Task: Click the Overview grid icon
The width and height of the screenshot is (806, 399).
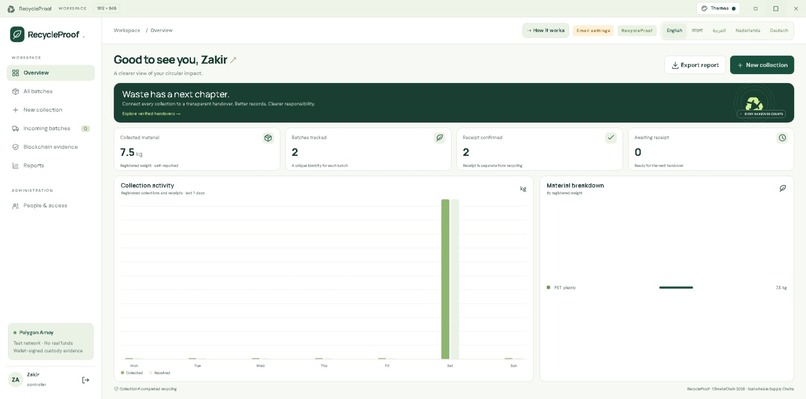Action: click(15, 73)
